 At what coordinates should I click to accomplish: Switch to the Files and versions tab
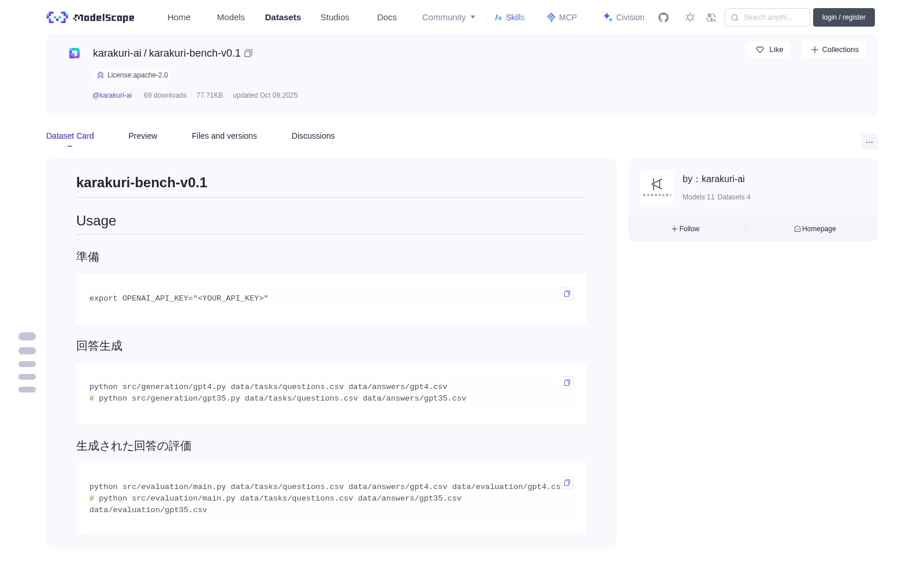pos(224,136)
